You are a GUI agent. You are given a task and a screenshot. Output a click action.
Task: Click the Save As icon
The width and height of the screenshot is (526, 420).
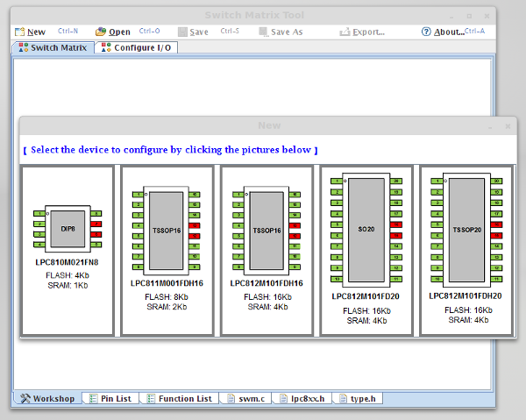pyautogui.click(x=264, y=32)
